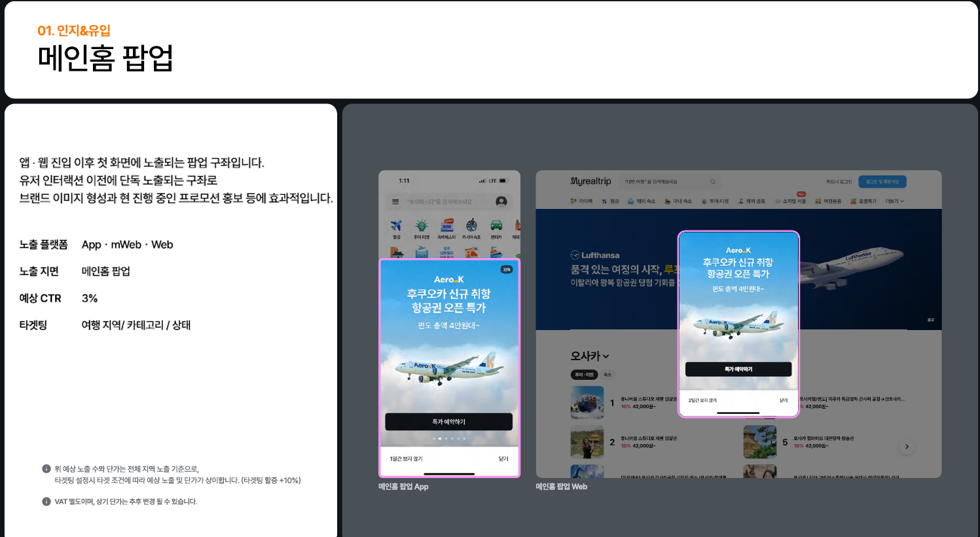Open 해외 숙소 in the web navigation bar
The width and height of the screenshot is (980, 537).
pyautogui.click(x=642, y=201)
